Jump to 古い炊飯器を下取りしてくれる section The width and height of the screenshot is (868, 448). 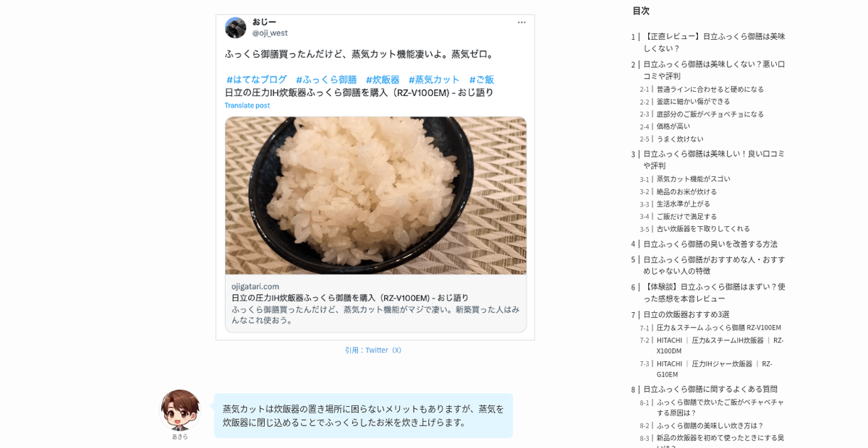[x=703, y=229]
